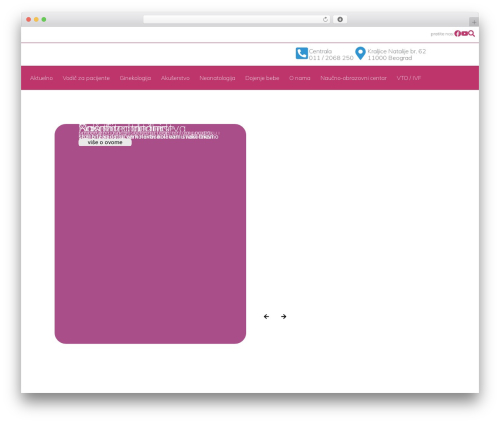This screenshot has height=423, width=500.
Task: Go to next slide with right arrow
Action: (283, 316)
